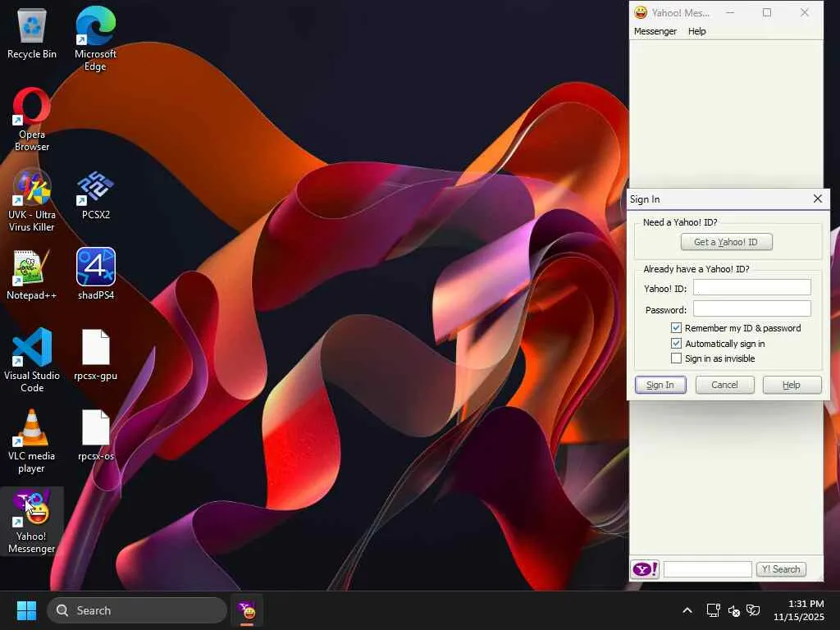The image size is (840, 630).
Task: Open the Recycle Bin desktop icon
Action: click(x=32, y=33)
